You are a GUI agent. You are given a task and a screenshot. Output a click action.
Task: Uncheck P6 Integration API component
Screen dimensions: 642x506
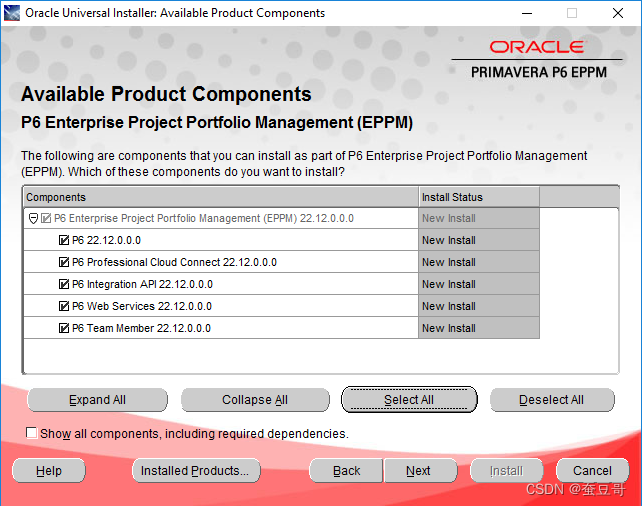[64, 284]
